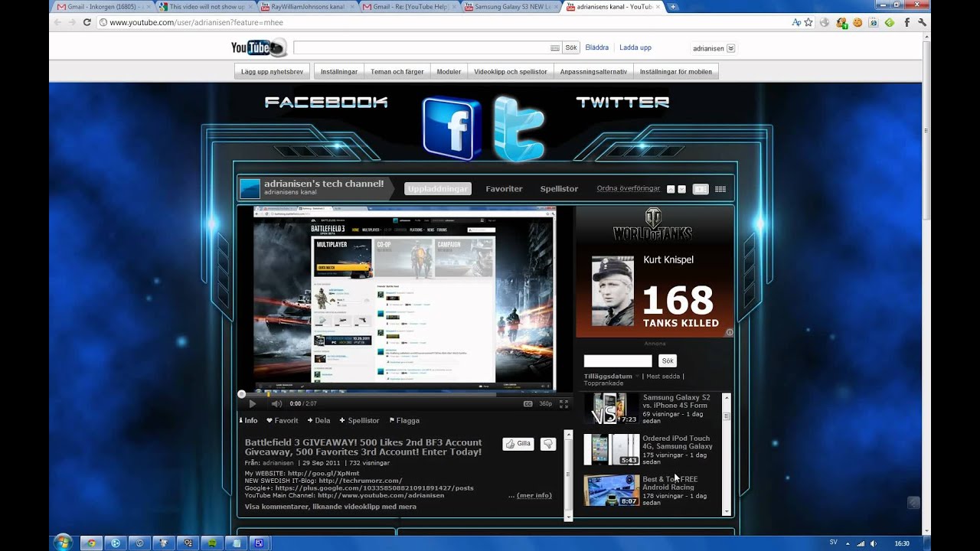Select the Spellistor tab
The height and width of the screenshot is (551, 980).
pos(559,188)
